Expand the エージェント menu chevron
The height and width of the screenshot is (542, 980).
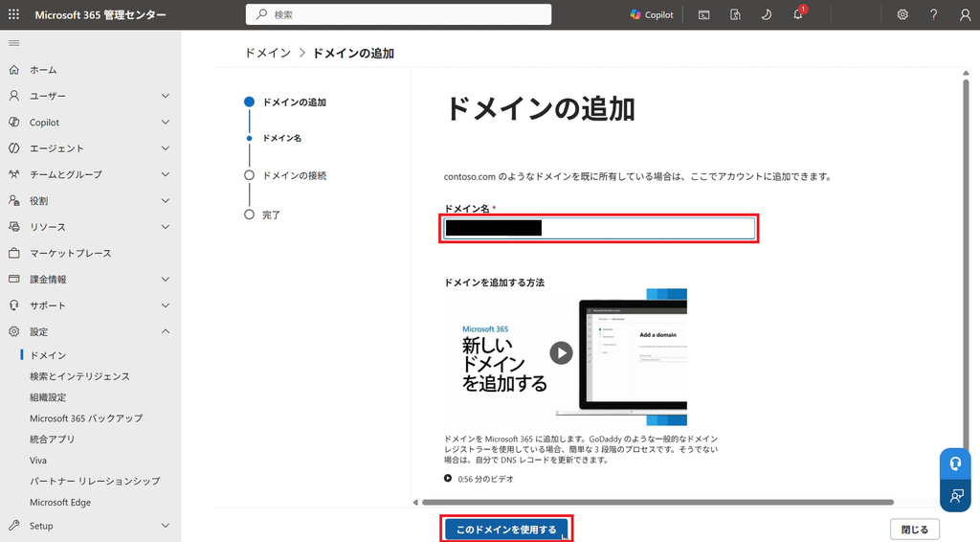click(x=165, y=148)
